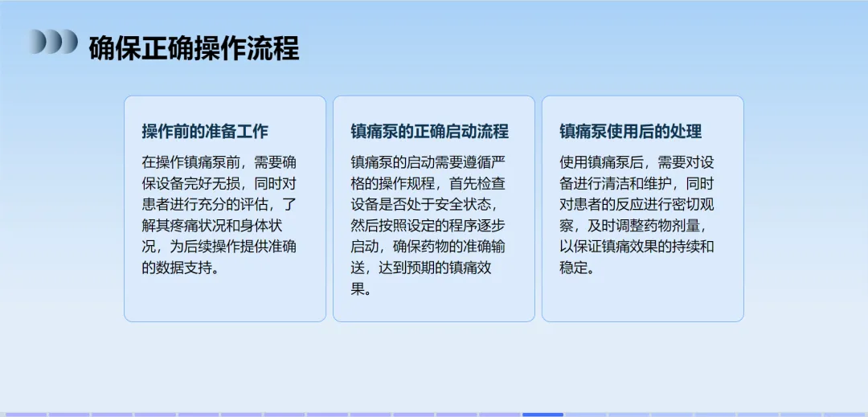
Task: Click the line 送，达到预期的镇痛效
Action: coord(422,268)
